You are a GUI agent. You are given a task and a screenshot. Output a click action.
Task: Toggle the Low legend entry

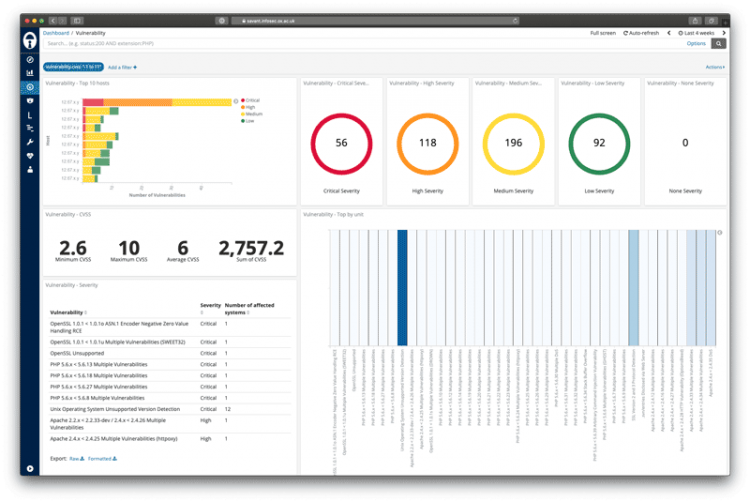247,121
